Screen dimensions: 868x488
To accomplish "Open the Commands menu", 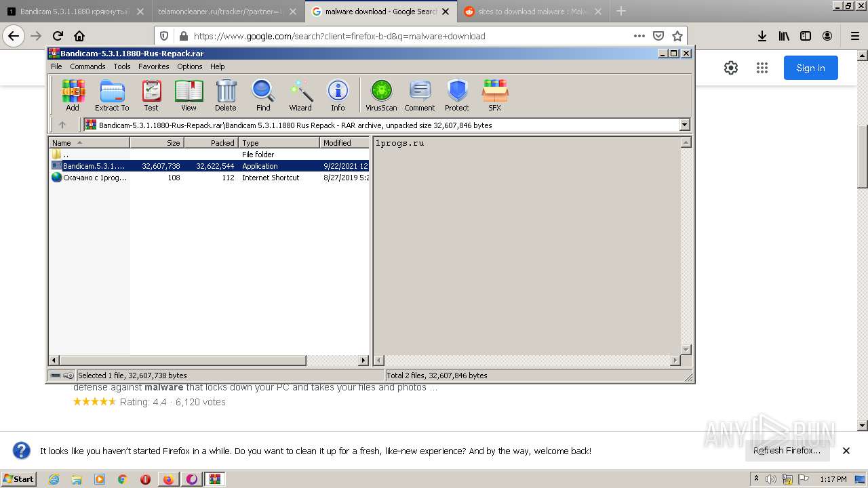I will click(87, 66).
